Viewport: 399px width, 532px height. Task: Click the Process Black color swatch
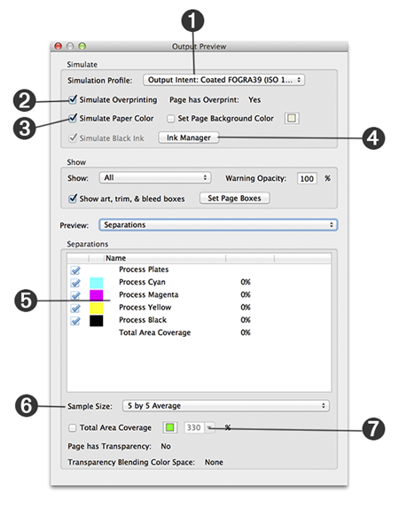[97, 321]
